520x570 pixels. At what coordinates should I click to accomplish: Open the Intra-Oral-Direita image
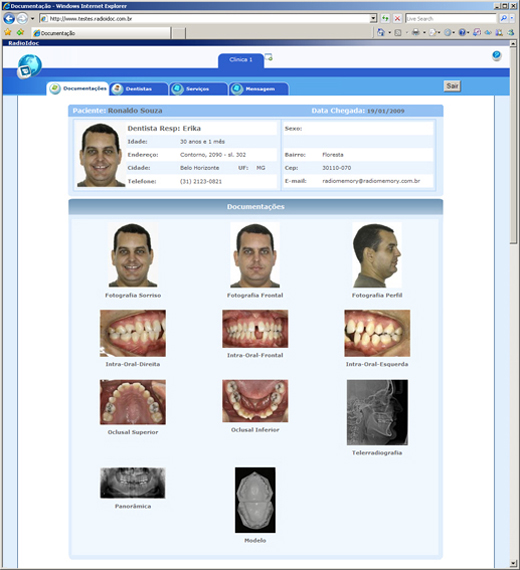point(133,333)
